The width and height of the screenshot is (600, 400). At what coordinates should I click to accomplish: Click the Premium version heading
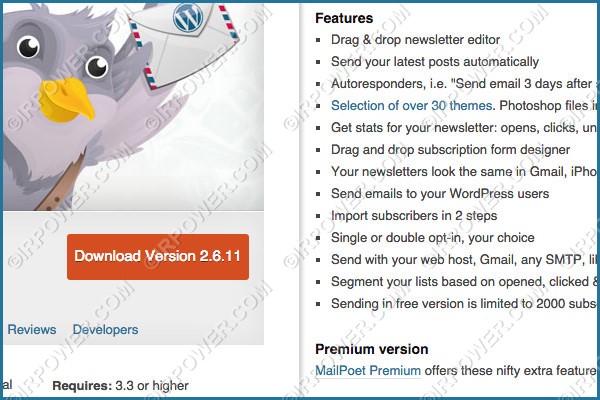pyautogui.click(x=372, y=349)
